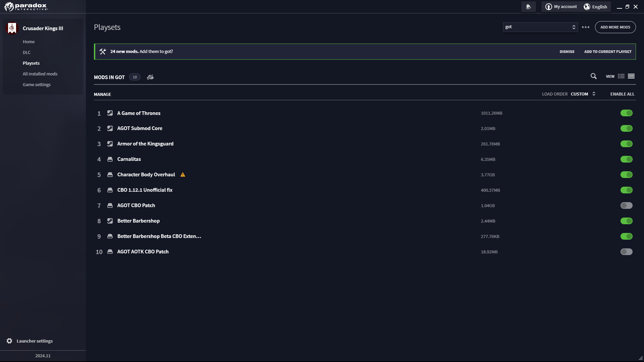Image resolution: width=644 pixels, height=362 pixels.
Task: Click the local mod icon beside Character Body Overhaul
Action: (110, 175)
